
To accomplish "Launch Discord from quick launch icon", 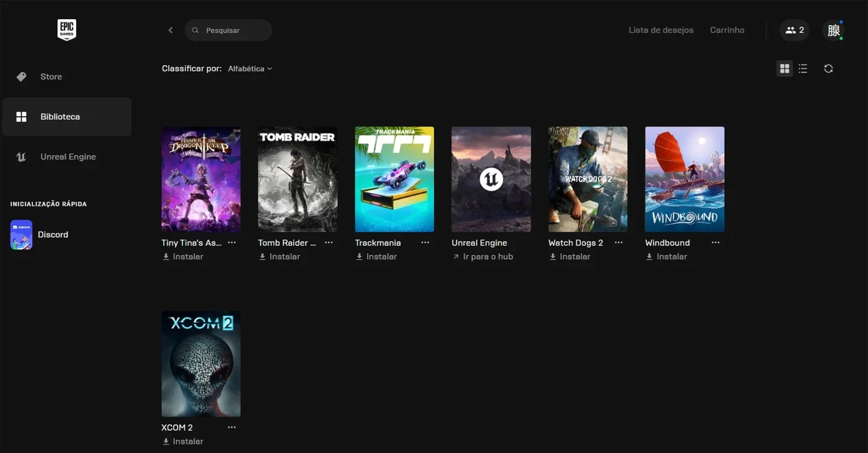I will click(x=21, y=235).
